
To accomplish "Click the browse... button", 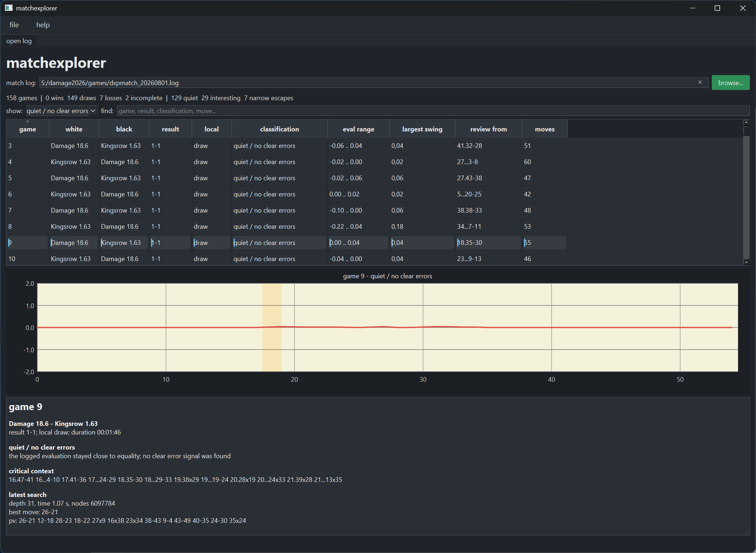I will (x=730, y=83).
